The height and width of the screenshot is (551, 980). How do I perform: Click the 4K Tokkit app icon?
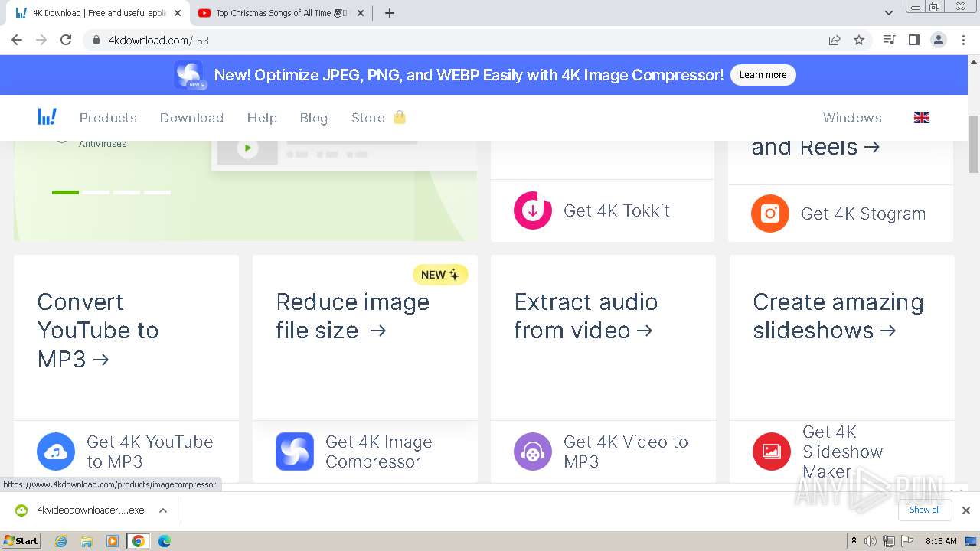click(x=532, y=210)
